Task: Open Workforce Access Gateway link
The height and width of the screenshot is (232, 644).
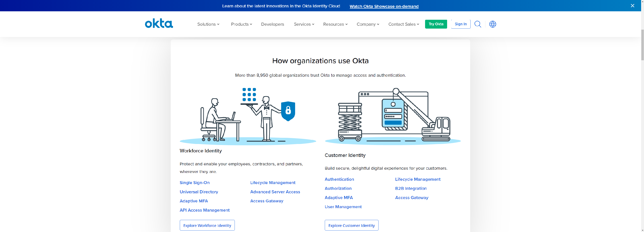Action: (266, 201)
